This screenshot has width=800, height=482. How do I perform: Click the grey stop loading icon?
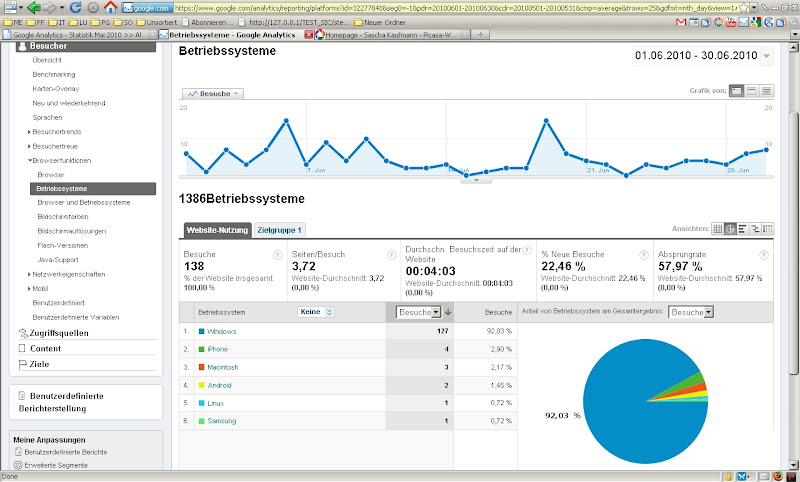(x=93, y=7)
